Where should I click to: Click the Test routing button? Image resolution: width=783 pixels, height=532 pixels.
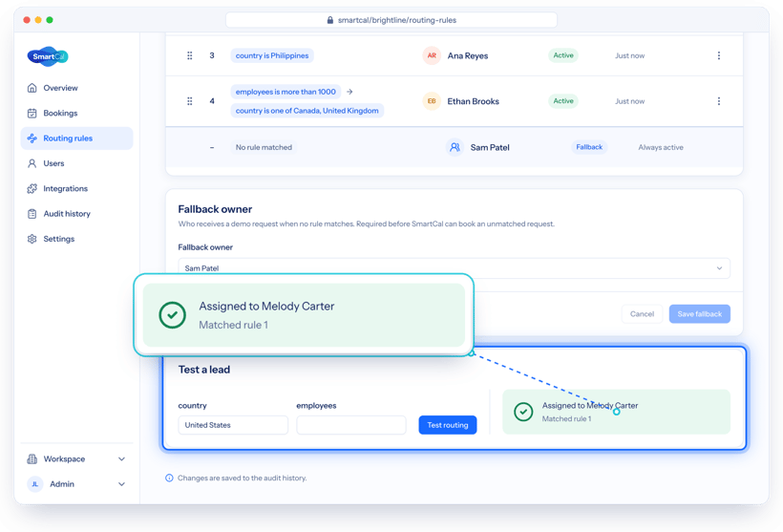point(448,425)
